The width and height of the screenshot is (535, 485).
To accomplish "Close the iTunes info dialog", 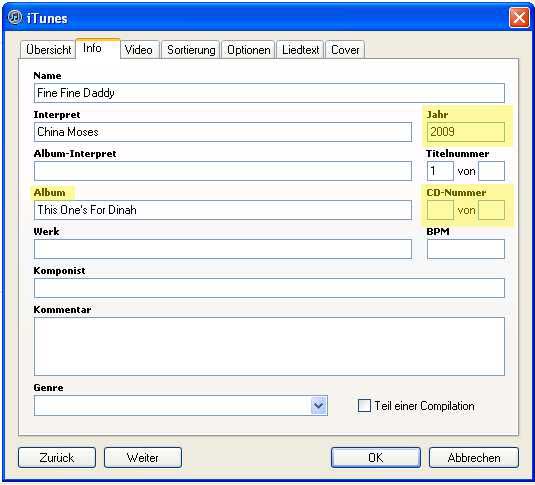I will [x=519, y=17].
